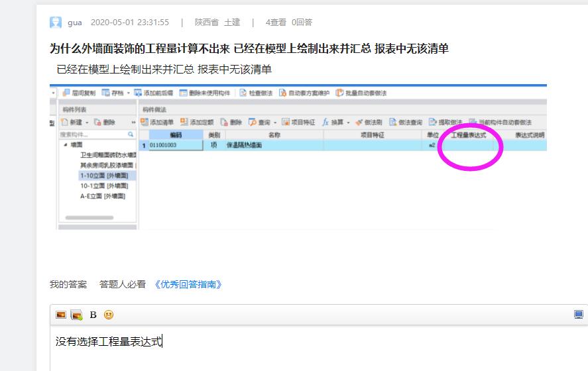The image size is (588, 371).
Task: Click 做法查询 toolbar icon
Action: pyautogui.click(x=393, y=122)
